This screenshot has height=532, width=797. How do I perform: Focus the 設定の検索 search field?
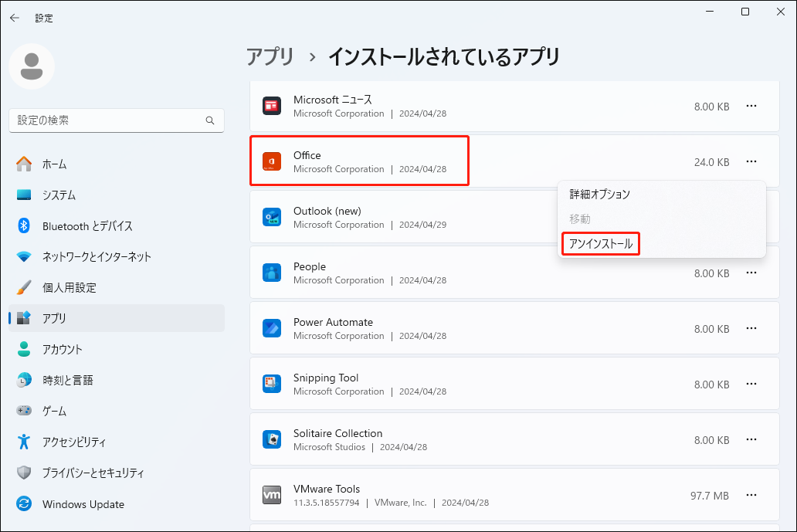(x=117, y=120)
